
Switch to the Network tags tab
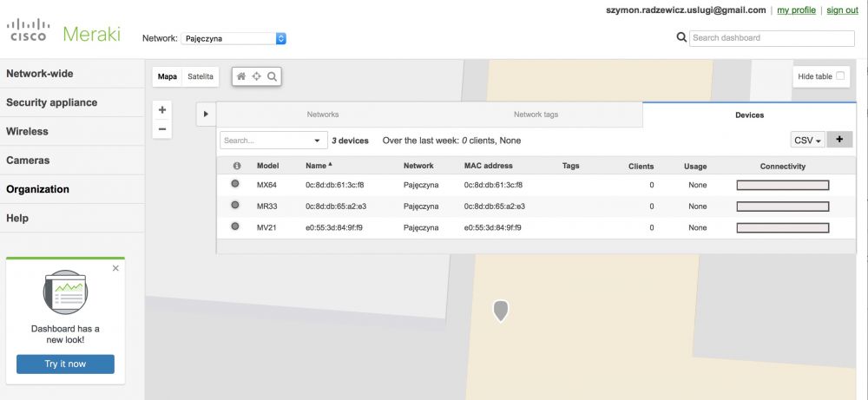point(536,115)
